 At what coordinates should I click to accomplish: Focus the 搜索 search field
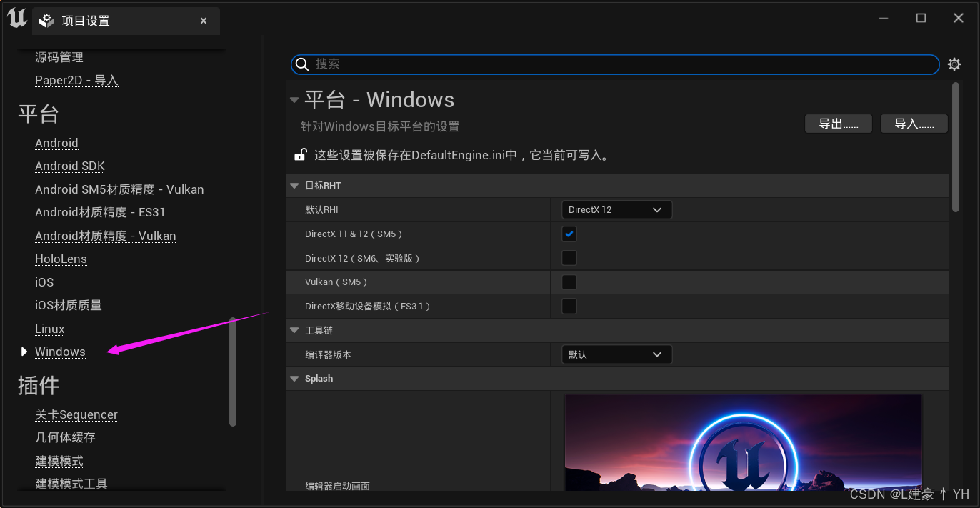click(x=615, y=64)
